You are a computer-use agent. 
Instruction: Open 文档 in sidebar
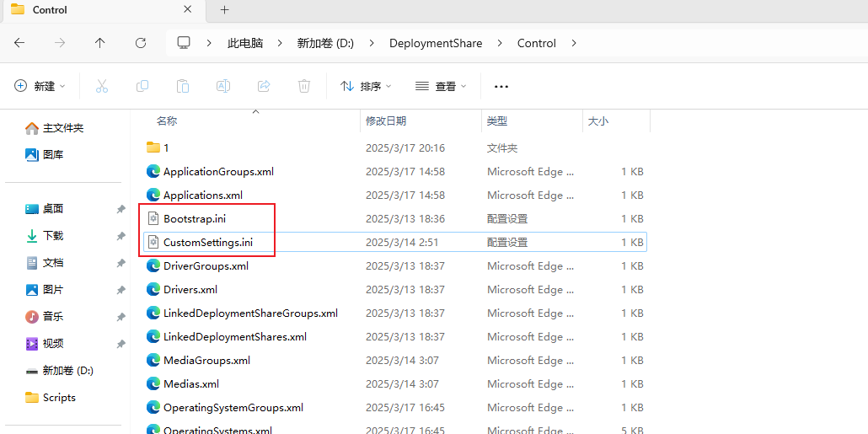coord(45,262)
